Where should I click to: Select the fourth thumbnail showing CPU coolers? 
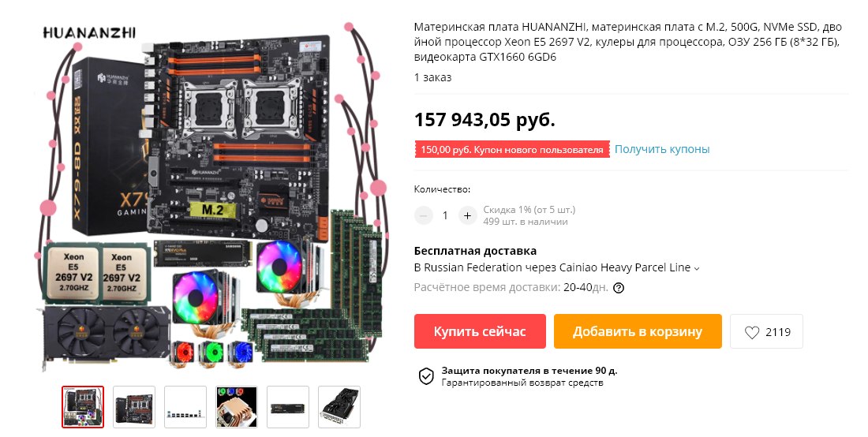coord(237,407)
